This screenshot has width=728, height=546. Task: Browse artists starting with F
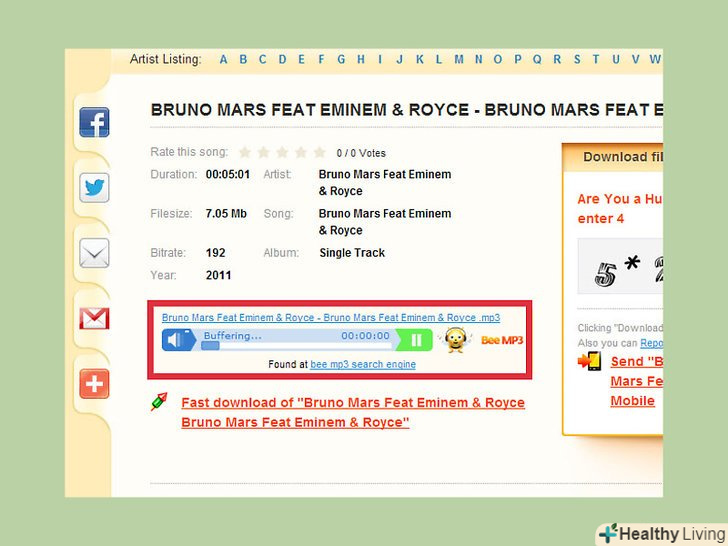pos(321,59)
